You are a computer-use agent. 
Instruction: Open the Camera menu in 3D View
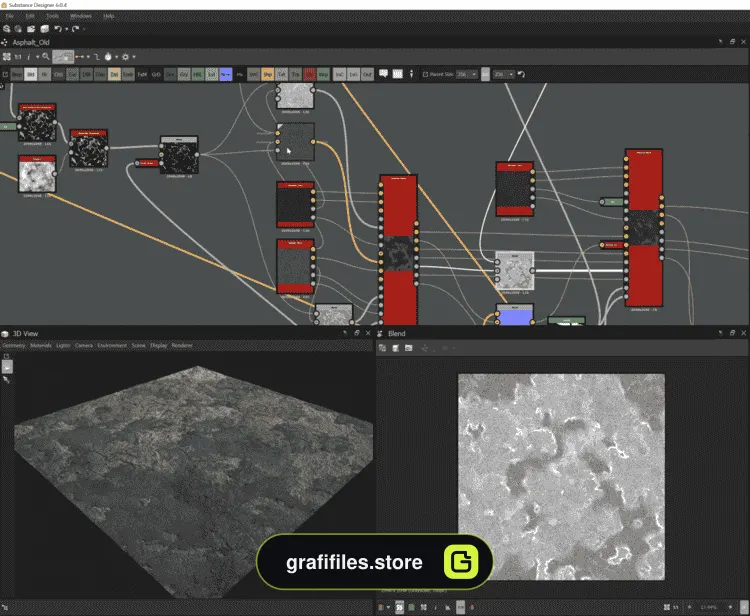click(x=84, y=345)
